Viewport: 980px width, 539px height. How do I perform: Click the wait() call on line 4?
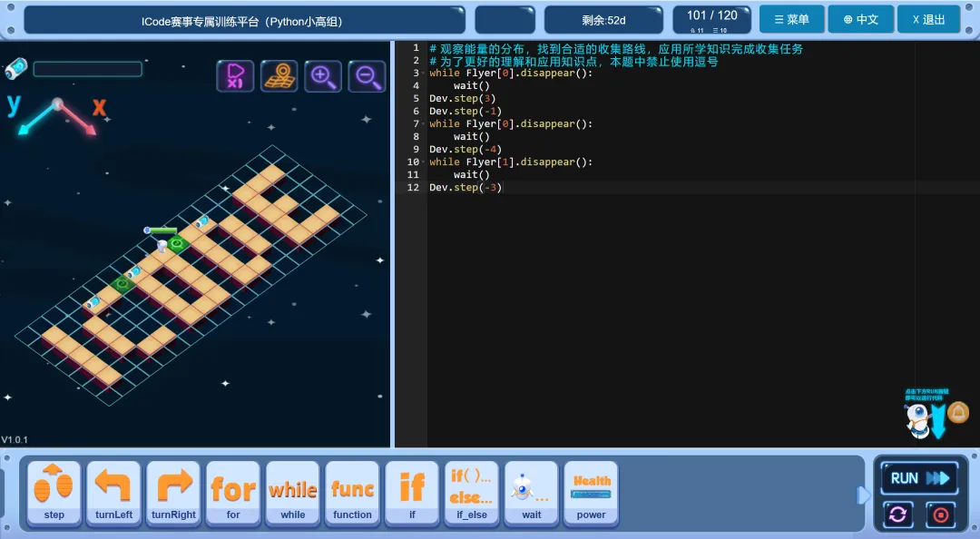pyautogui.click(x=471, y=85)
